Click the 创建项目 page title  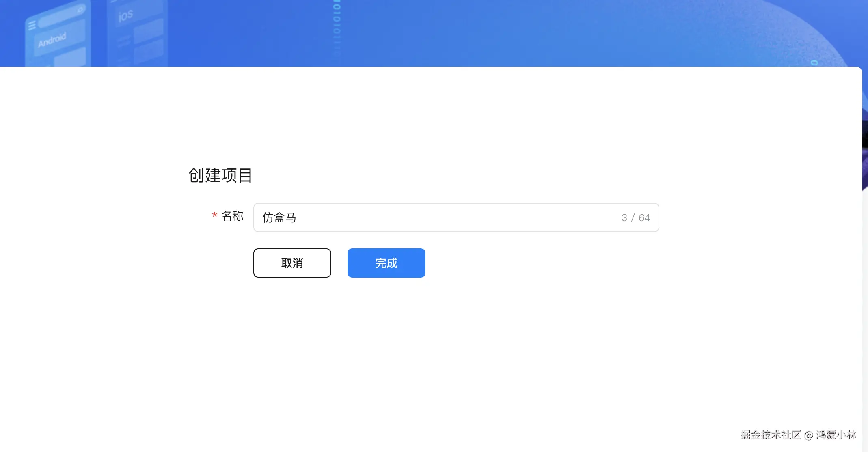click(219, 176)
